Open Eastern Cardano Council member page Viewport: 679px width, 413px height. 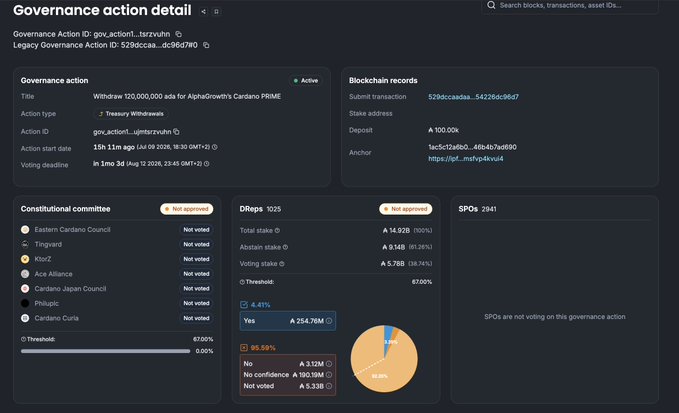(x=72, y=229)
